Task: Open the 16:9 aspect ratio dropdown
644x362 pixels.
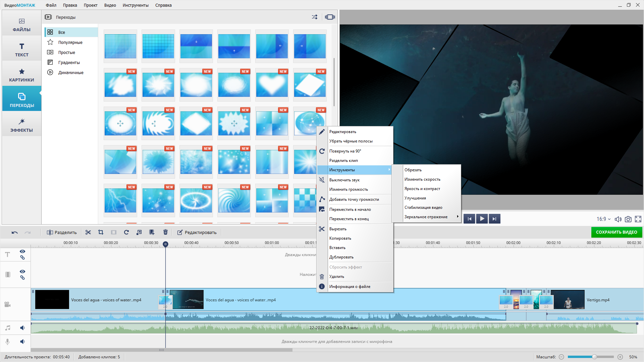Action: 603,219
